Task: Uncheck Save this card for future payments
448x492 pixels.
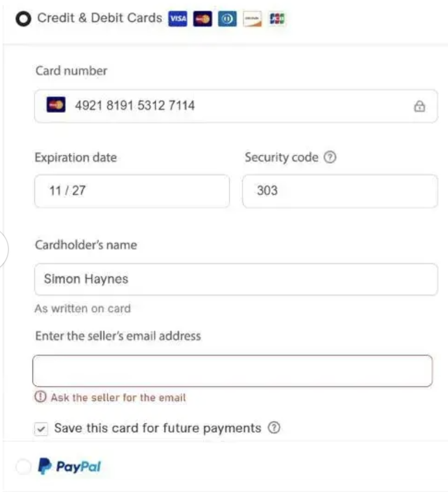Action: coord(41,429)
